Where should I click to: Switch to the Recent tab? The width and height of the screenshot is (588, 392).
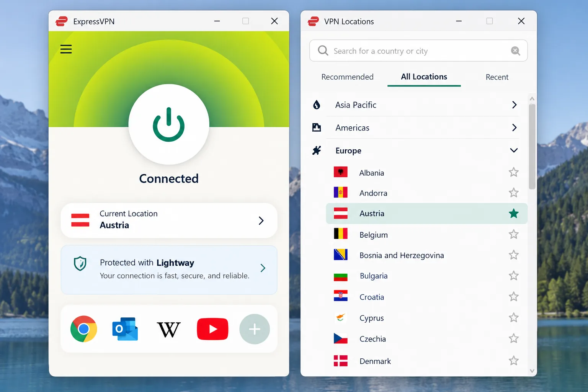tap(497, 77)
